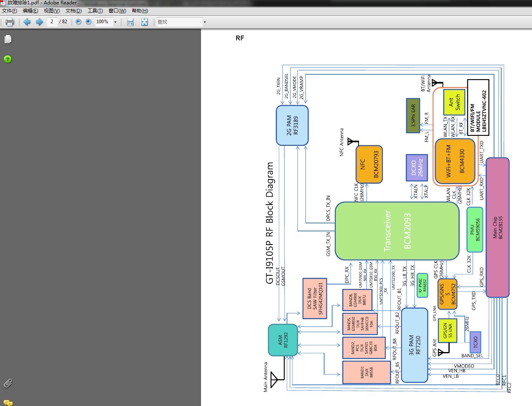The image size is (532, 406).
Task: Click the Print icon in the toolbar
Action: tap(10, 22)
